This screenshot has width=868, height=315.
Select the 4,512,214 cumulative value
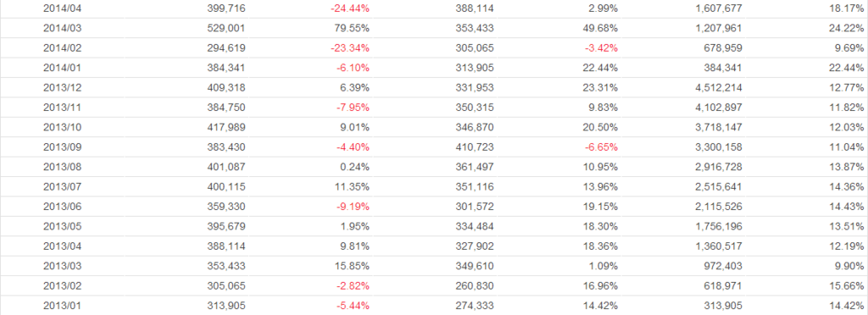click(x=719, y=88)
